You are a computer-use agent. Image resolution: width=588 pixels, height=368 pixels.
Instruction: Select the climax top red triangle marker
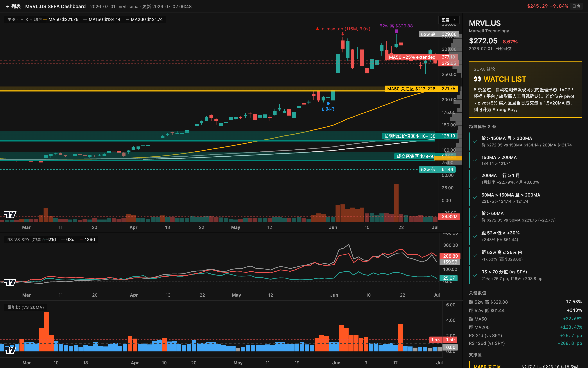pos(317,29)
